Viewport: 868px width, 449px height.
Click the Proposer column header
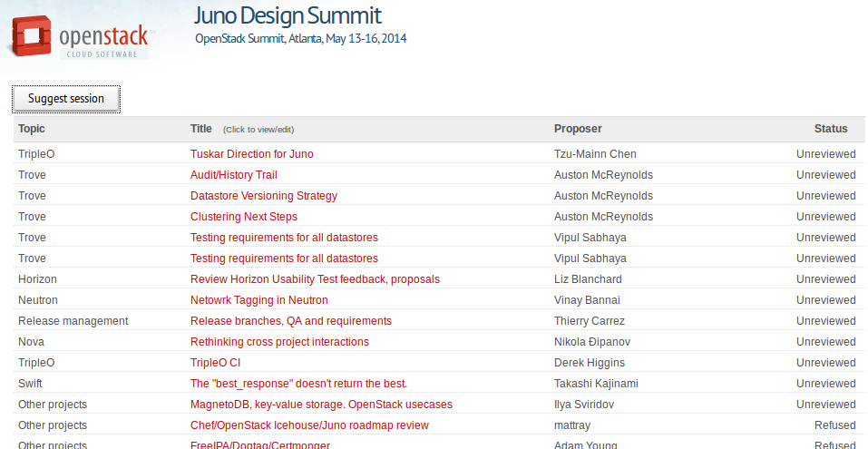[x=578, y=129]
